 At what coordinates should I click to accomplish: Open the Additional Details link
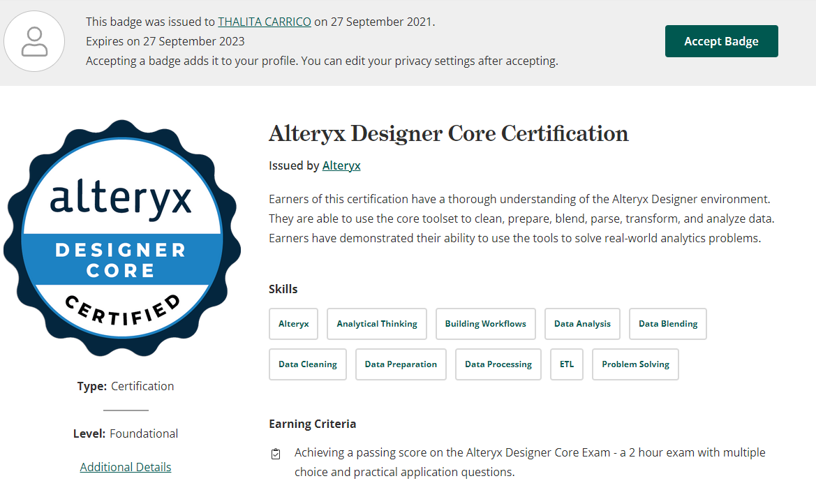click(125, 466)
